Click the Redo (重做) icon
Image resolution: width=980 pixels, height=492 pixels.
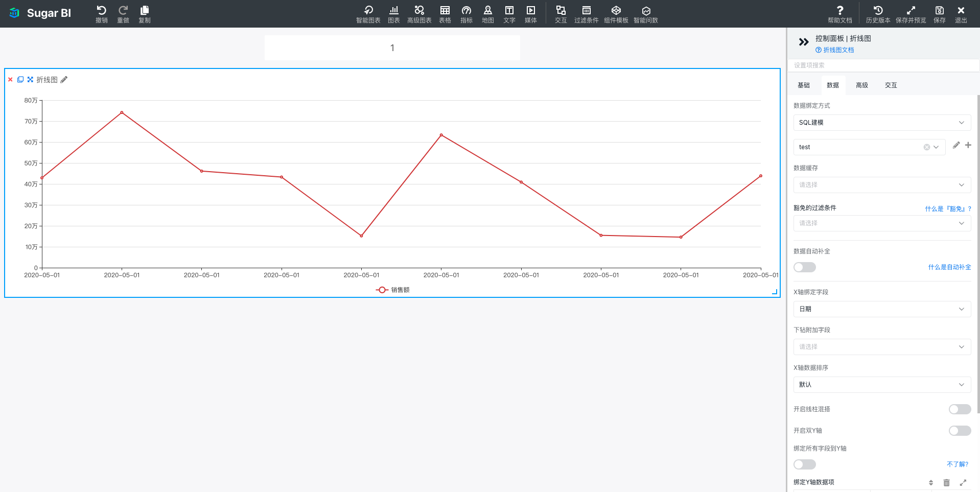[123, 10]
